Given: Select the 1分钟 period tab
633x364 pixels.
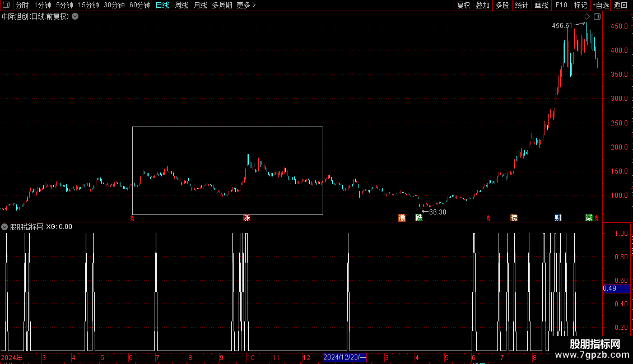Looking at the screenshot, I should [43, 5].
